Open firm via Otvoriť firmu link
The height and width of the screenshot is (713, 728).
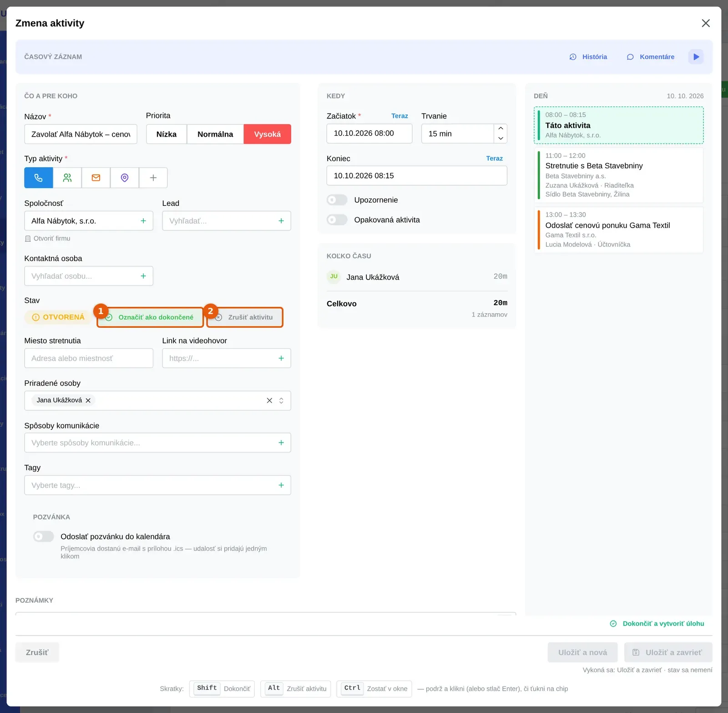tap(47, 239)
